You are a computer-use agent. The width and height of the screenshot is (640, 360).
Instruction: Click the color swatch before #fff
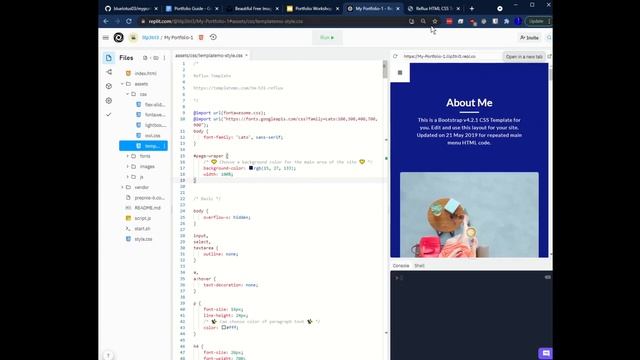(x=224, y=327)
